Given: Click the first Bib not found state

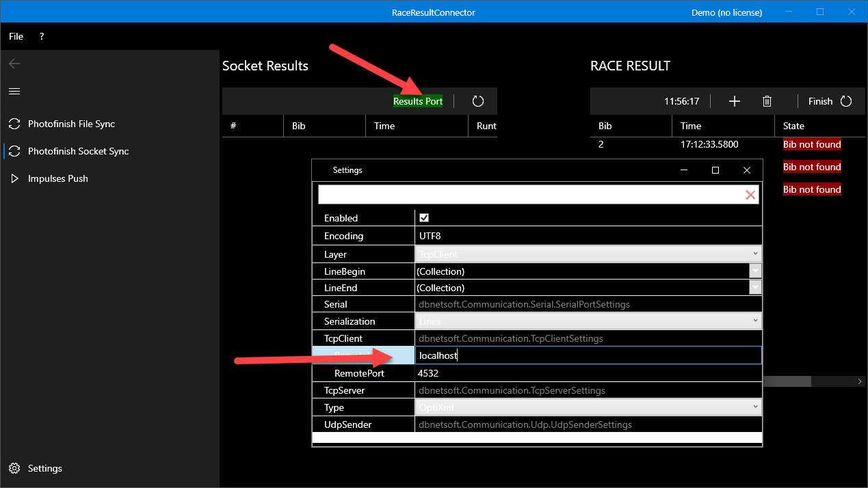Looking at the screenshot, I should (x=812, y=144).
